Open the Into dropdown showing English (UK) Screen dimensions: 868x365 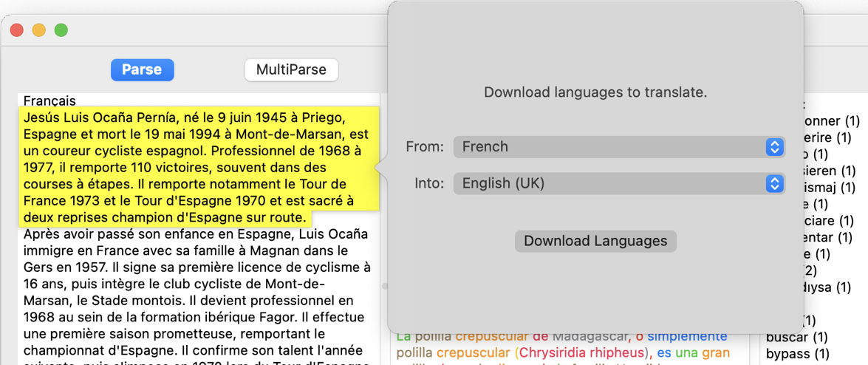pyautogui.click(x=618, y=183)
